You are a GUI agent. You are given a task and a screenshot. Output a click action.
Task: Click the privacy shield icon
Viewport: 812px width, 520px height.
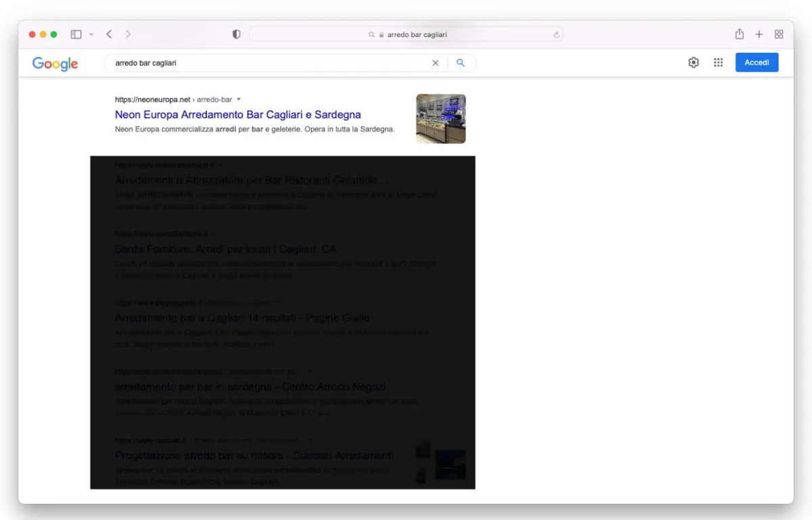point(236,34)
